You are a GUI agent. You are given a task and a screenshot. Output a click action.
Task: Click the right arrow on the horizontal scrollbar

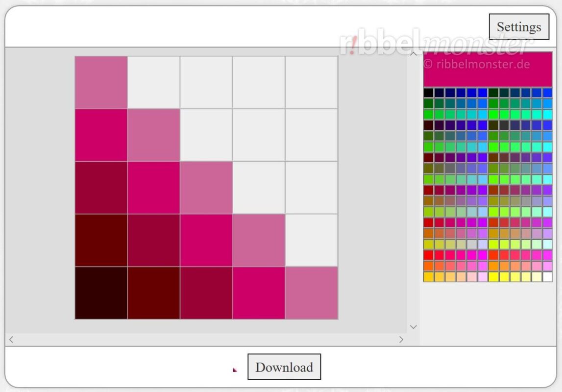click(401, 339)
